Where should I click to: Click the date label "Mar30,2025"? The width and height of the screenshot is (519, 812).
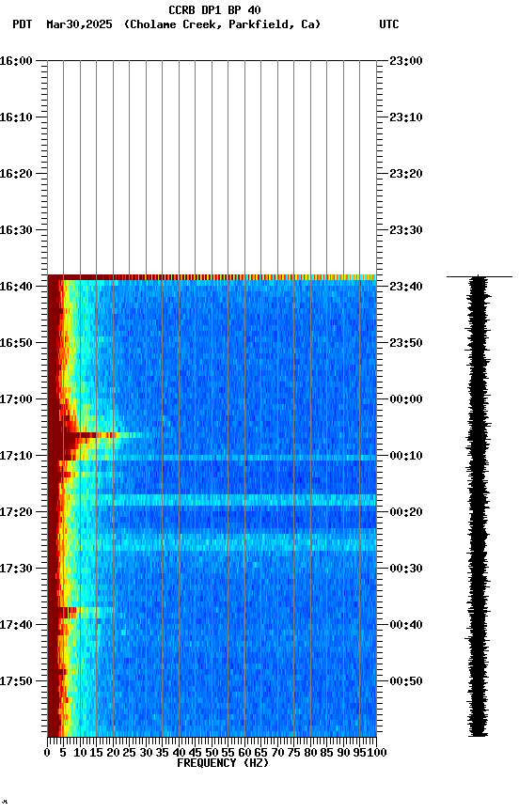click(x=79, y=24)
